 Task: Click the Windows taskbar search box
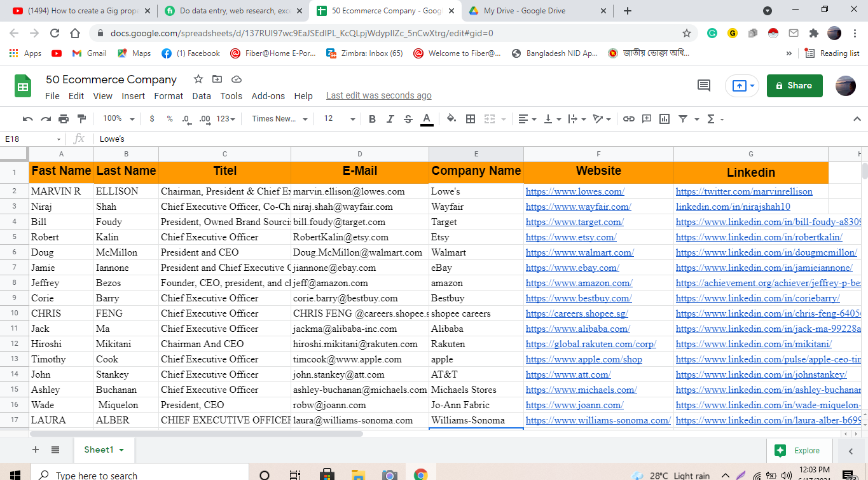(x=140, y=475)
